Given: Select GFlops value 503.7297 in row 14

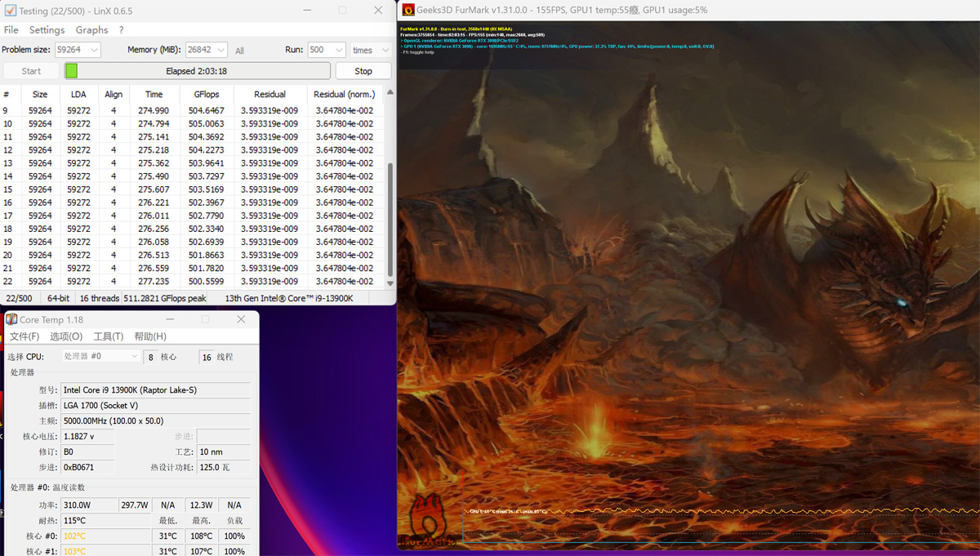Looking at the screenshot, I should [206, 176].
